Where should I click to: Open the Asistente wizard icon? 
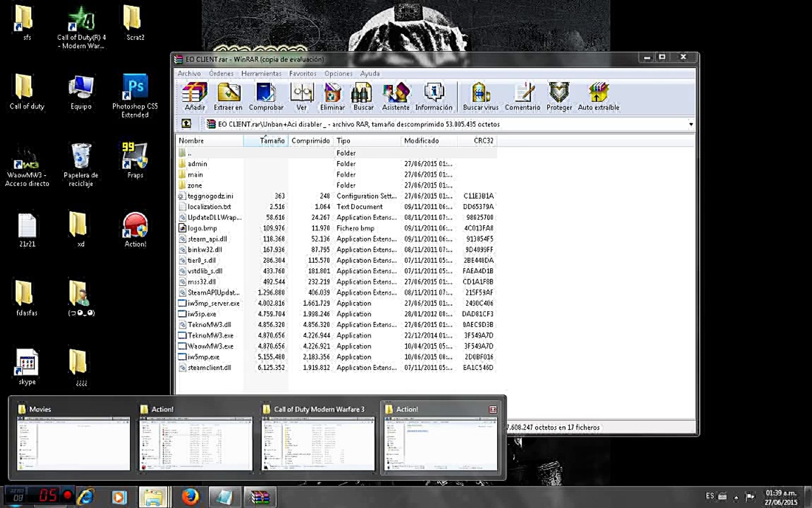coord(396,96)
